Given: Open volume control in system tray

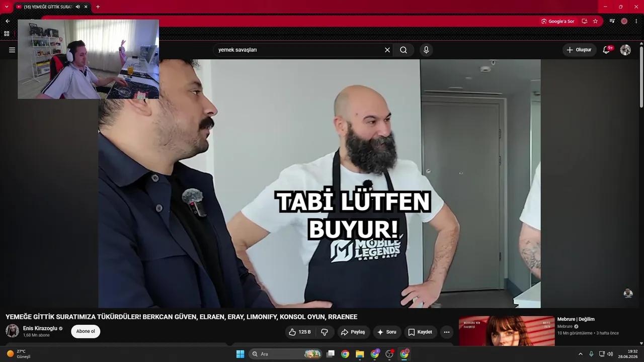Looking at the screenshot, I should pos(610,354).
